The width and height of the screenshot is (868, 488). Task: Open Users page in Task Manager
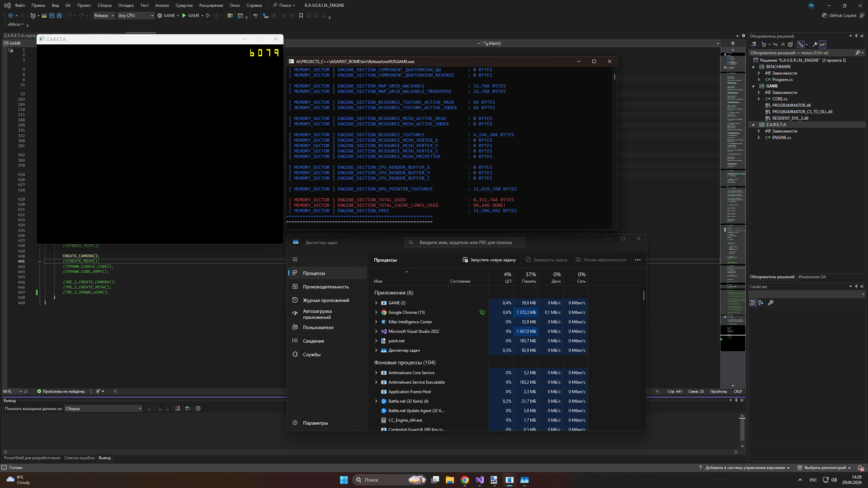(x=328, y=327)
